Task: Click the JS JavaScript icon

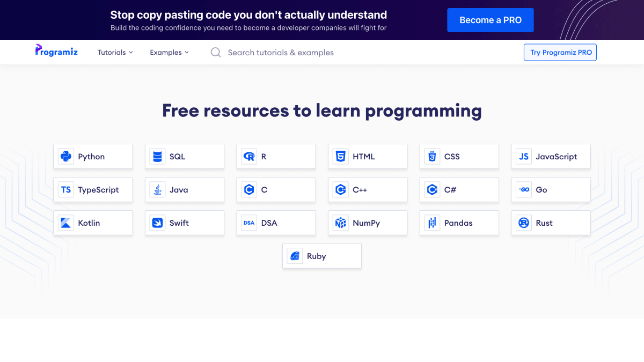Action: point(524,157)
